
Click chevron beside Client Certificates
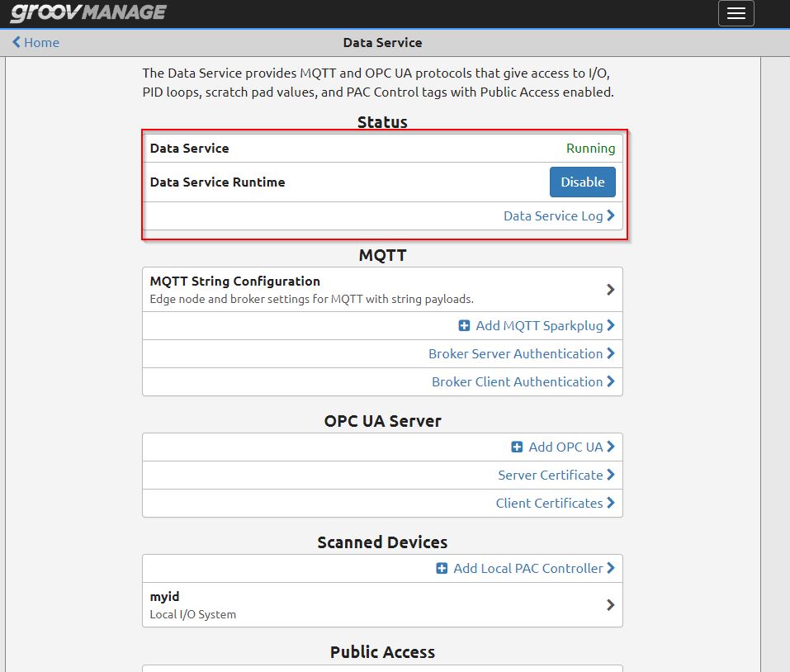611,504
